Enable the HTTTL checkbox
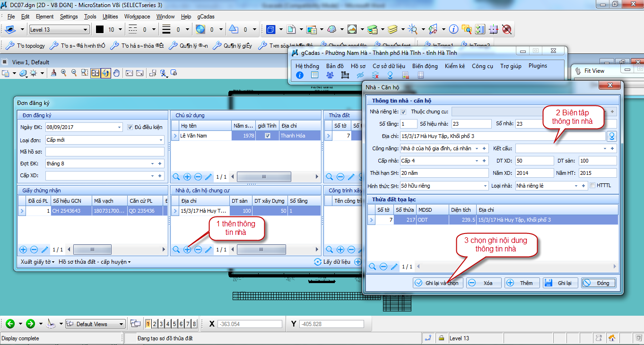This screenshot has width=644, height=345. pos(592,186)
